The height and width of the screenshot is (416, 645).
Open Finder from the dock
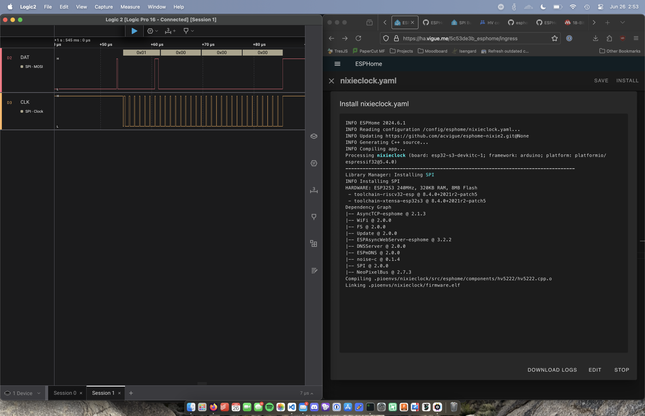coord(191,407)
